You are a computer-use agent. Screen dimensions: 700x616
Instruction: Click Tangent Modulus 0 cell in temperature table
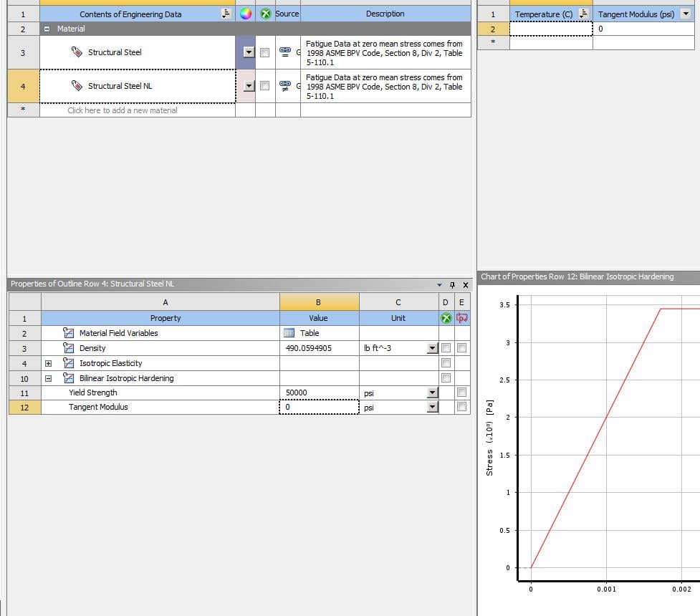pyautogui.click(x=643, y=29)
